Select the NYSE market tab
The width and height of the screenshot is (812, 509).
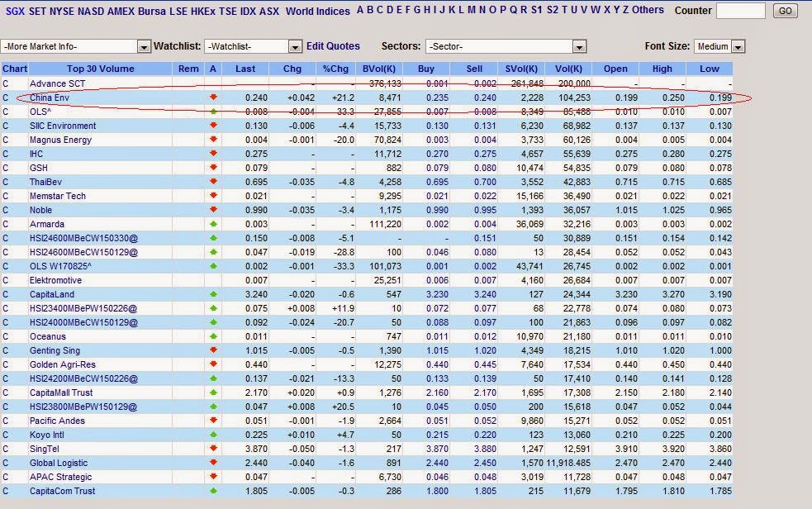(62, 11)
